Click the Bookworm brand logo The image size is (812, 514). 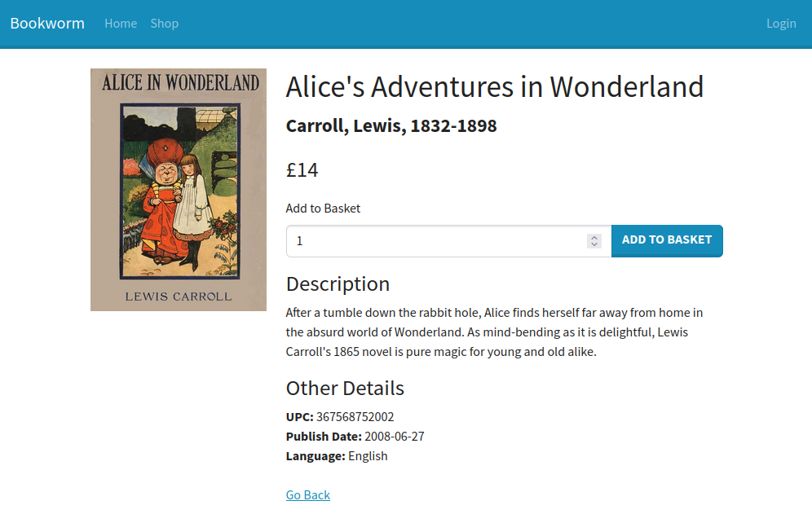coord(47,24)
